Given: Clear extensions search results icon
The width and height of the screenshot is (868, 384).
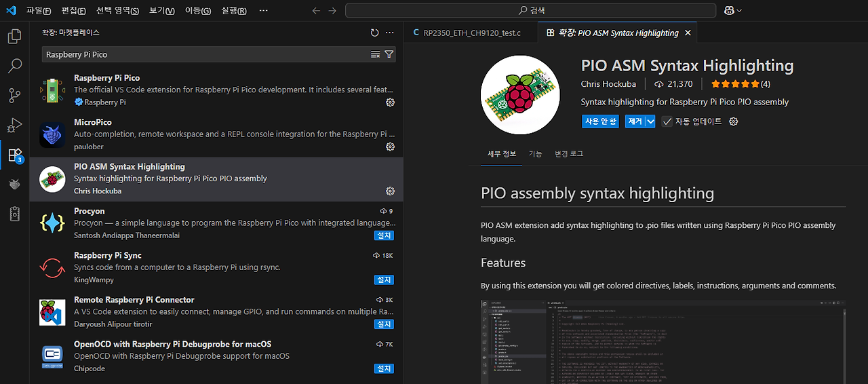Looking at the screenshot, I should pyautogui.click(x=375, y=54).
